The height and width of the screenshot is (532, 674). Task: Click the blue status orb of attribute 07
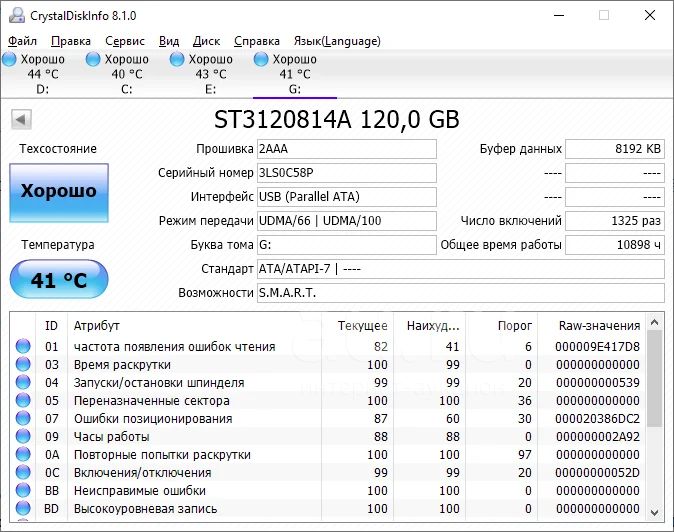(23, 418)
